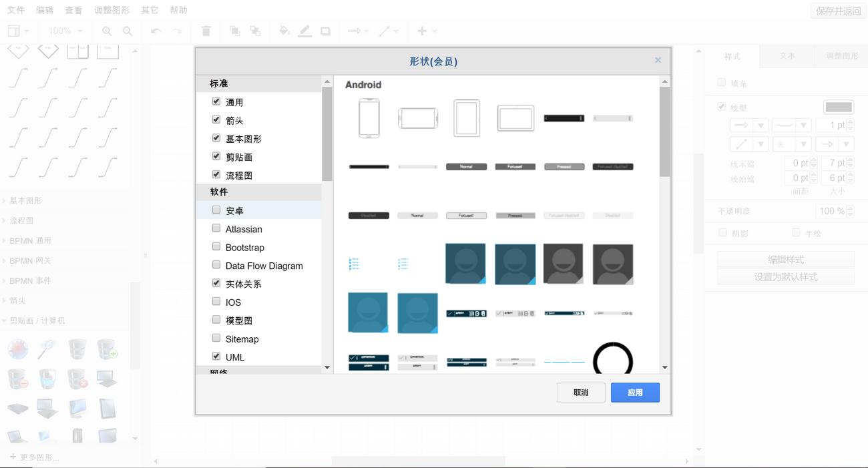Click 编辑样式 in right panel
Screen dimensions: 868x468
[x=785, y=259]
